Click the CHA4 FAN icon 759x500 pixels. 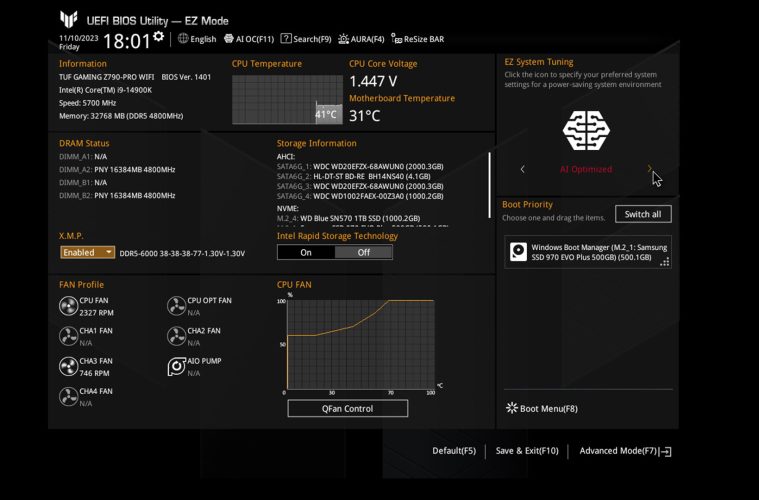point(68,396)
